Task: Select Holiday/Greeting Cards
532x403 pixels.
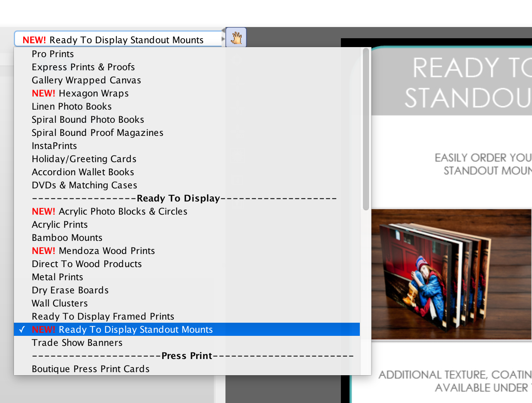Action: (x=187, y=159)
